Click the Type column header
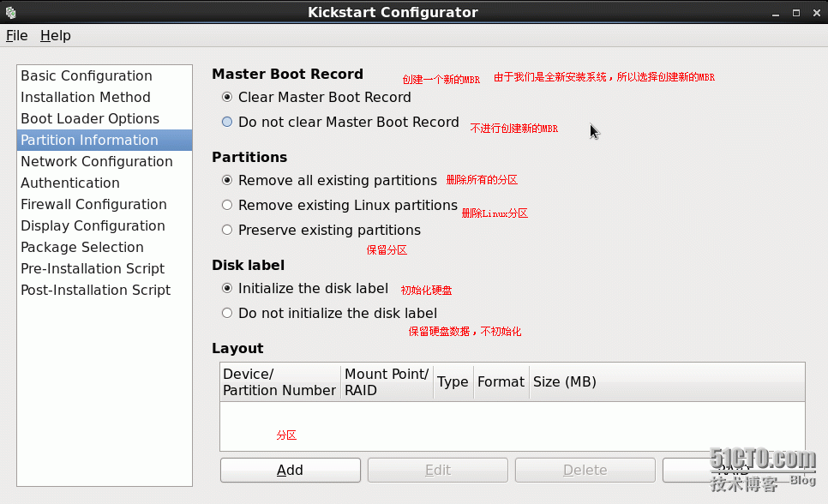 [x=453, y=382]
